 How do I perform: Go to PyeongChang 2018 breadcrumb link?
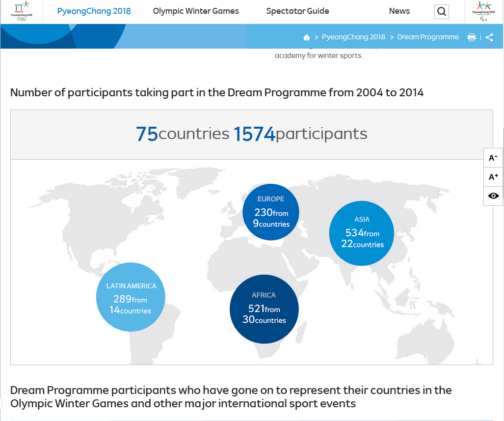(x=353, y=37)
